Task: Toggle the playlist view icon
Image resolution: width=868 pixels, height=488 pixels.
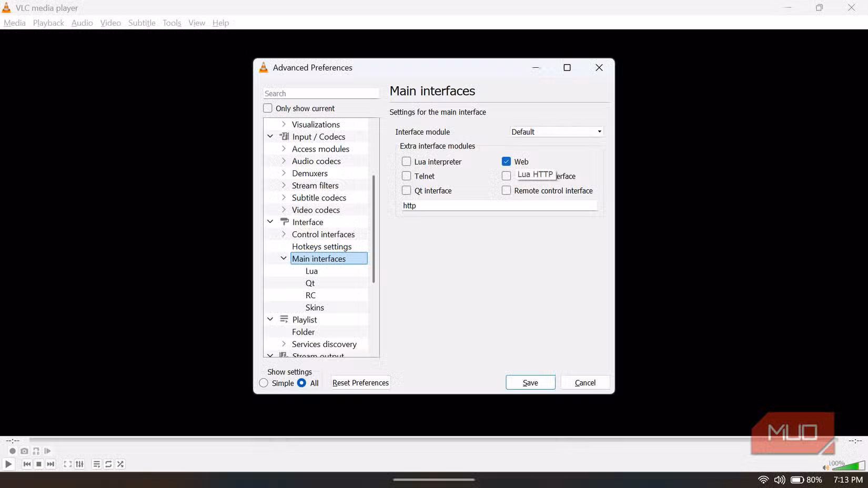Action: (97, 464)
